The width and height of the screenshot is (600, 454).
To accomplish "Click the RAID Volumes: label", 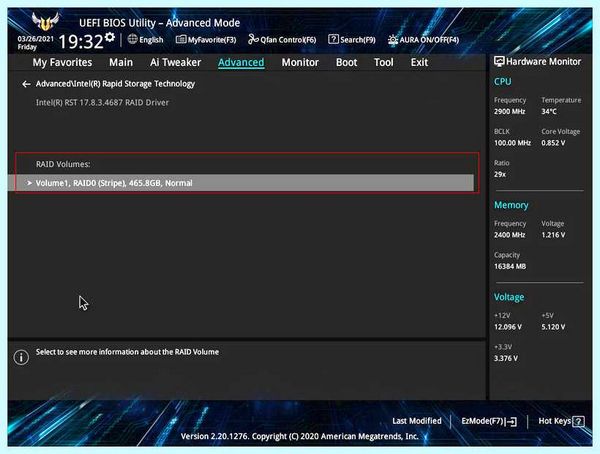I will coord(63,164).
